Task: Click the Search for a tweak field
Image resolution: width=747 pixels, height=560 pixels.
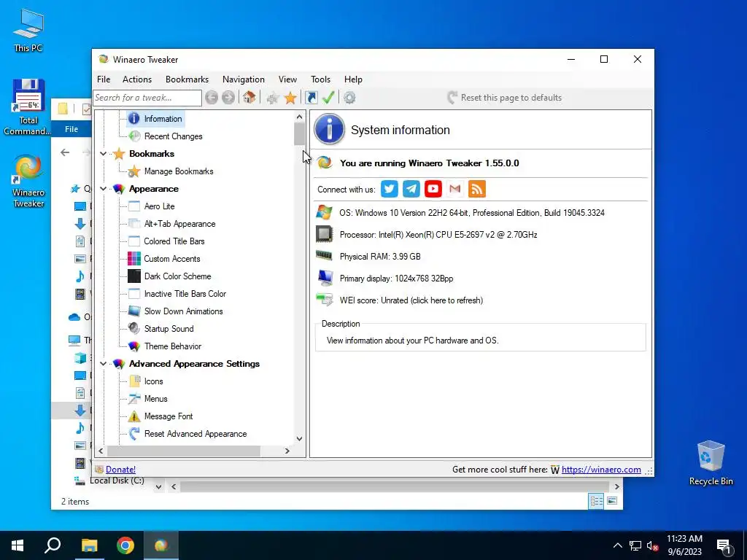Action: [x=147, y=98]
